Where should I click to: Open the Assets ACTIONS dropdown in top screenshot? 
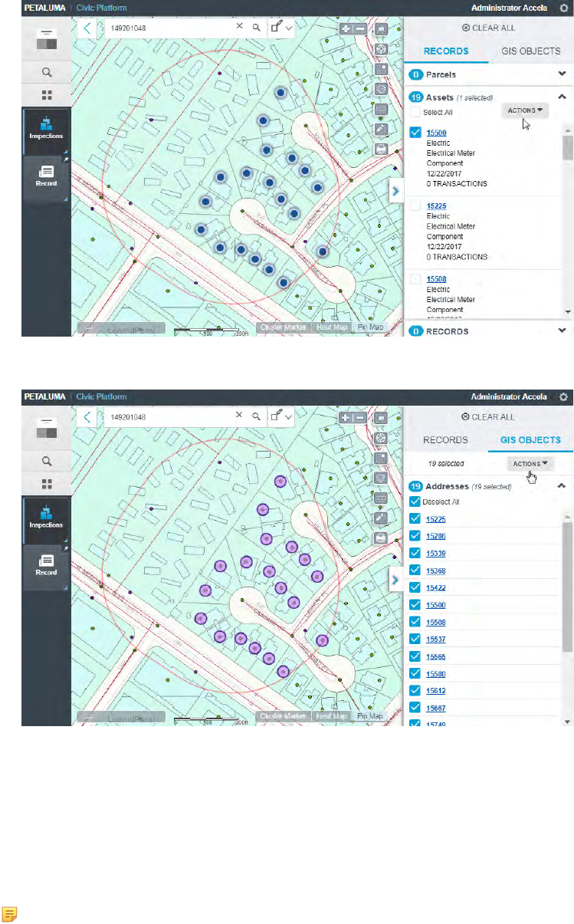pos(525,110)
